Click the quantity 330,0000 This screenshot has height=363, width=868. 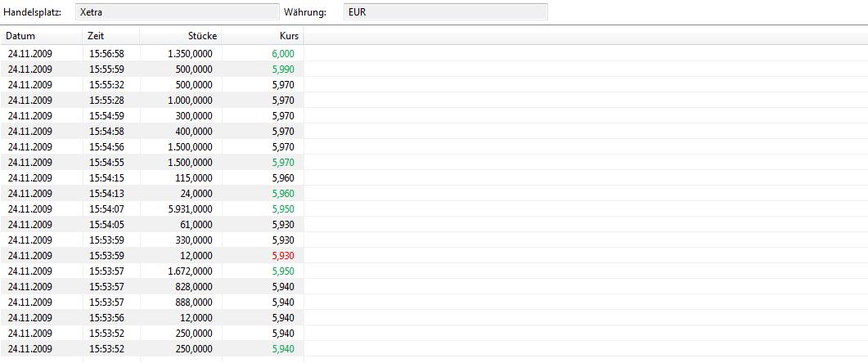click(194, 240)
